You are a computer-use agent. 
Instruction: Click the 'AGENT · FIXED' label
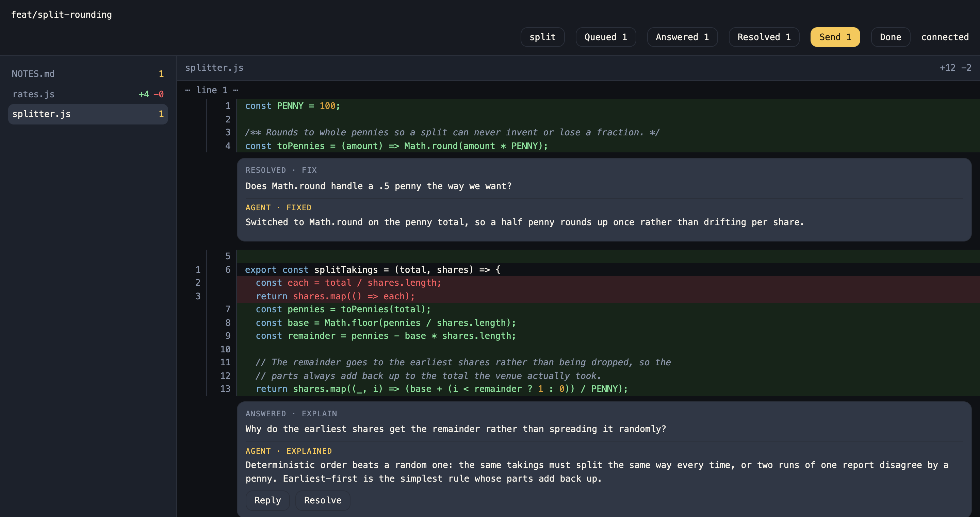(278, 207)
